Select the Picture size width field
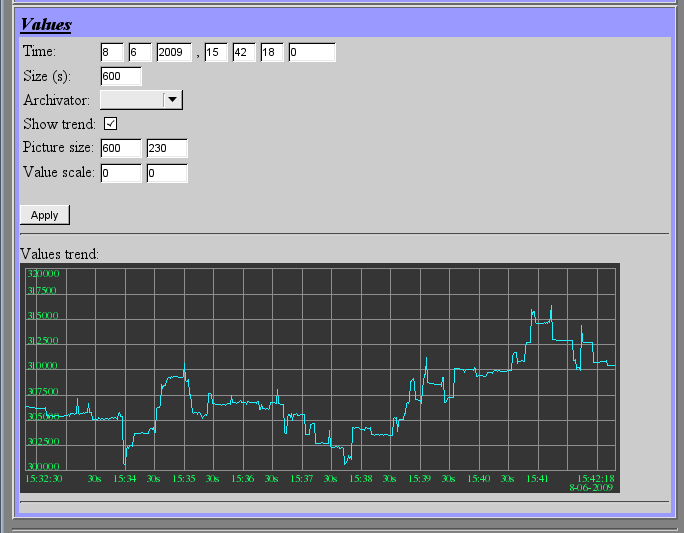This screenshot has height=533, width=684. tap(121, 148)
